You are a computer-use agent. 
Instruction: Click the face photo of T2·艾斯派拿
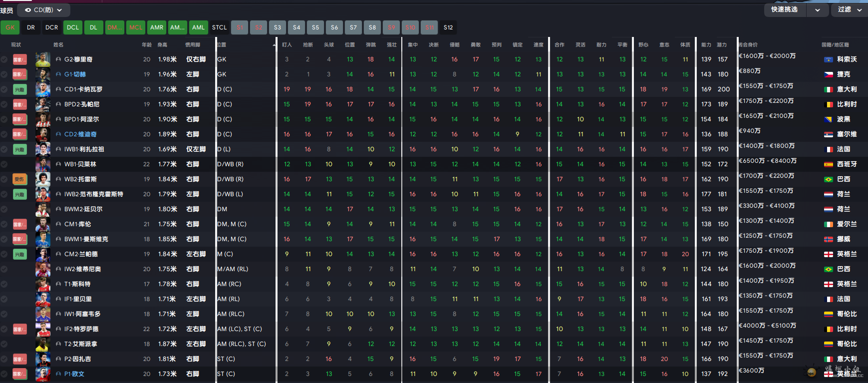point(43,344)
